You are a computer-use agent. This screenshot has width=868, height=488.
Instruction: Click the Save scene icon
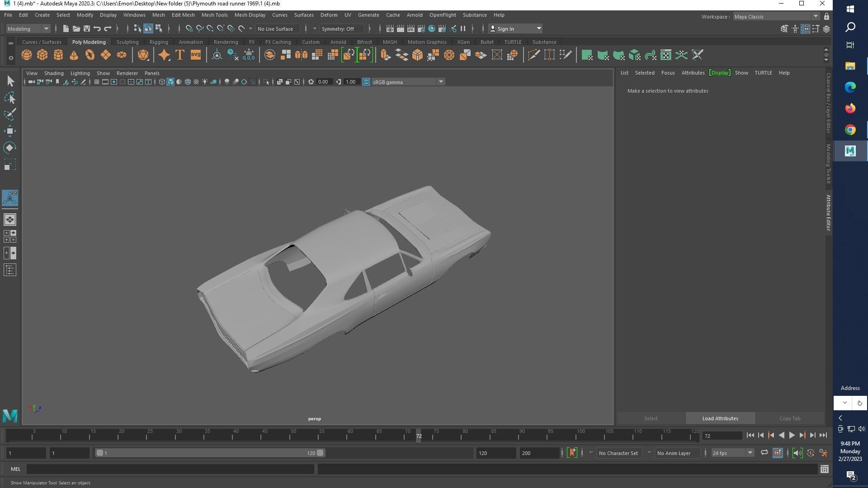pyautogui.click(x=87, y=29)
